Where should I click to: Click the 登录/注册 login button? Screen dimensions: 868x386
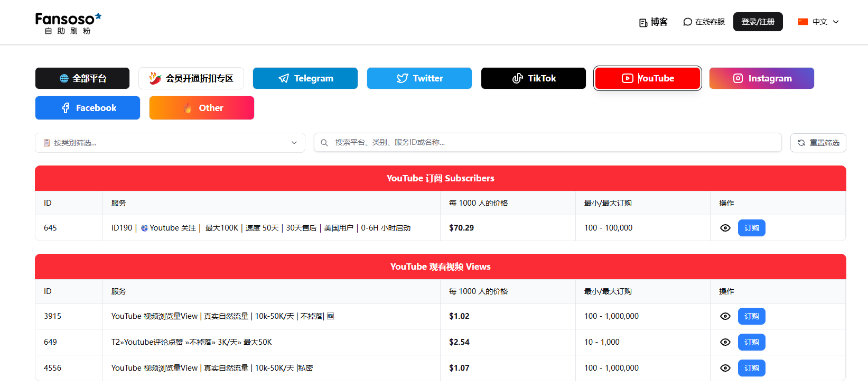click(758, 22)
